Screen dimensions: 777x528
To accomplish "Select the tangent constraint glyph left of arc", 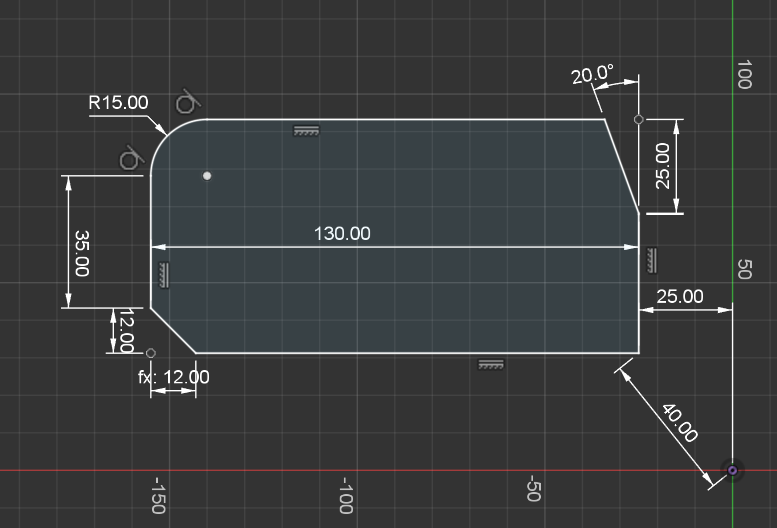I will click(x=130, y=159).
